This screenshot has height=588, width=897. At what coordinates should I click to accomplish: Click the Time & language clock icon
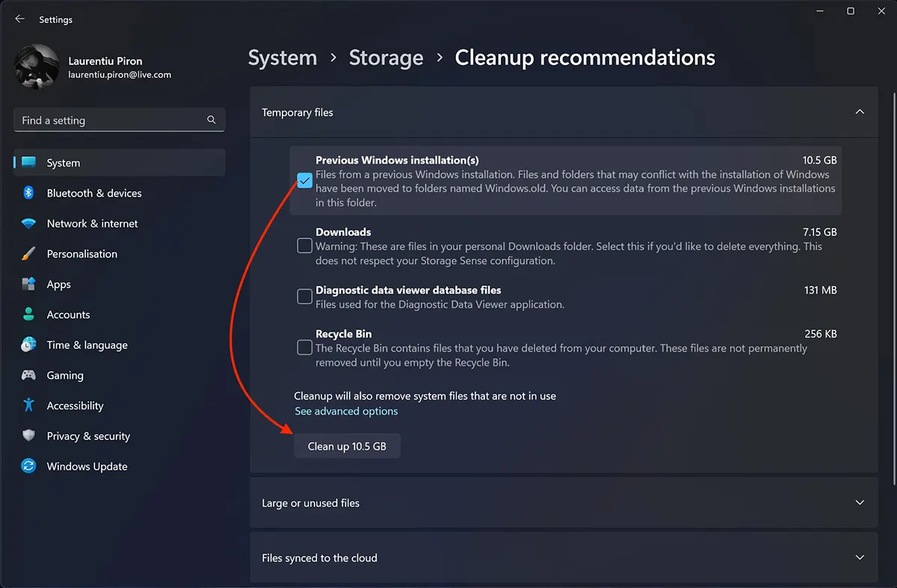[x=28, y=345]
